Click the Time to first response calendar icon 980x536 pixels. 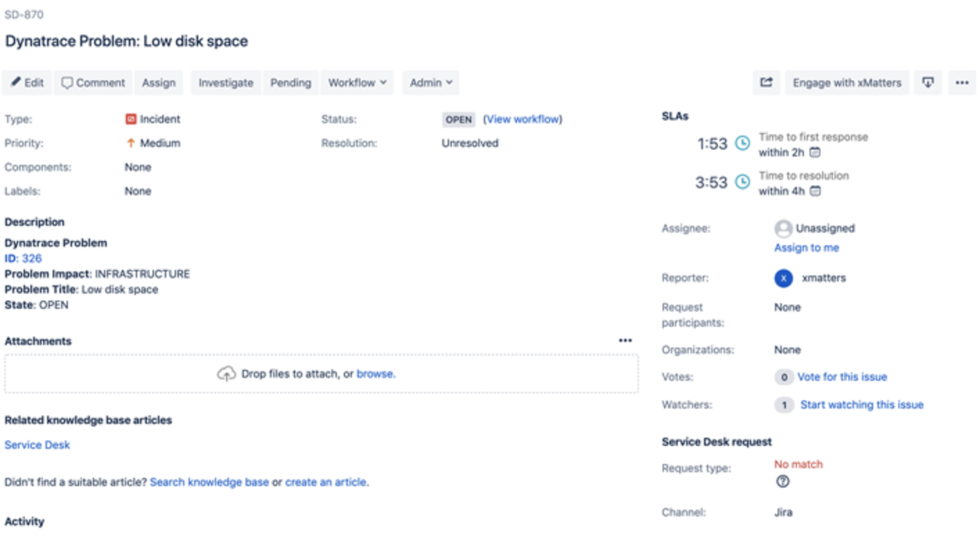(x=816, y=152)
